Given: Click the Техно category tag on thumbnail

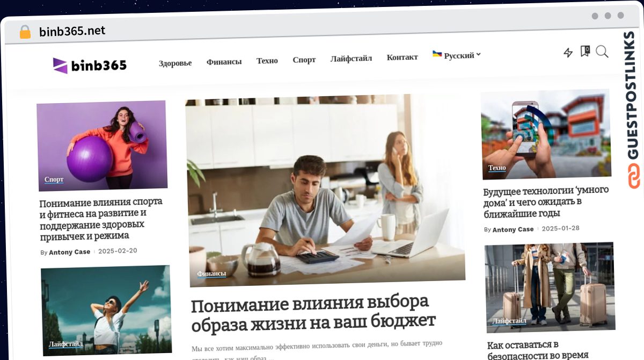Looking at the screenshot, I should (497, 168).
